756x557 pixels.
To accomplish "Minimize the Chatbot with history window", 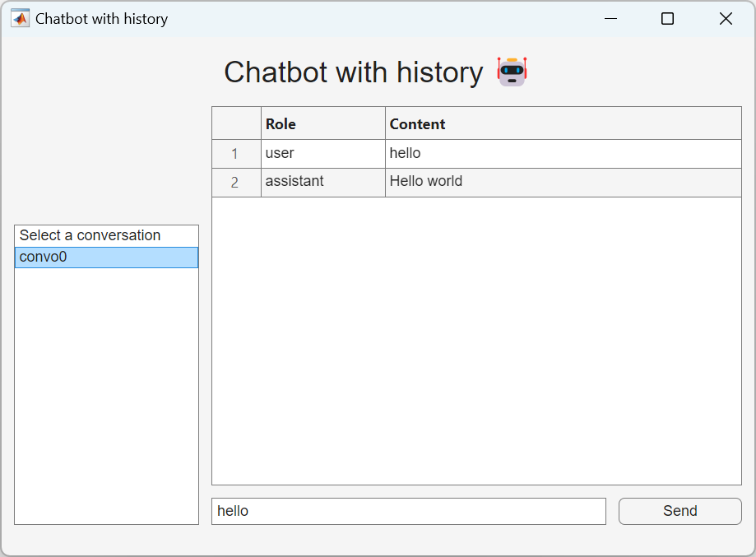I will 610,18.
